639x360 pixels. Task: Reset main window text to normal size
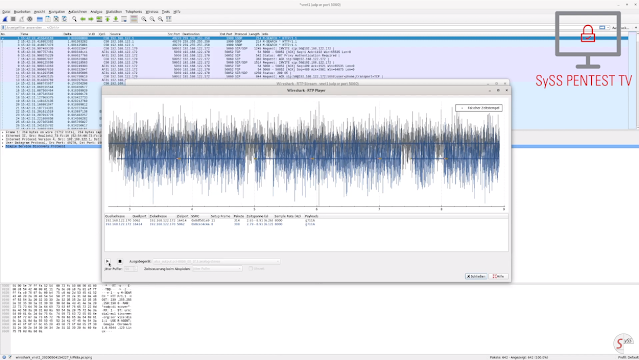click(x=161, y=19)
